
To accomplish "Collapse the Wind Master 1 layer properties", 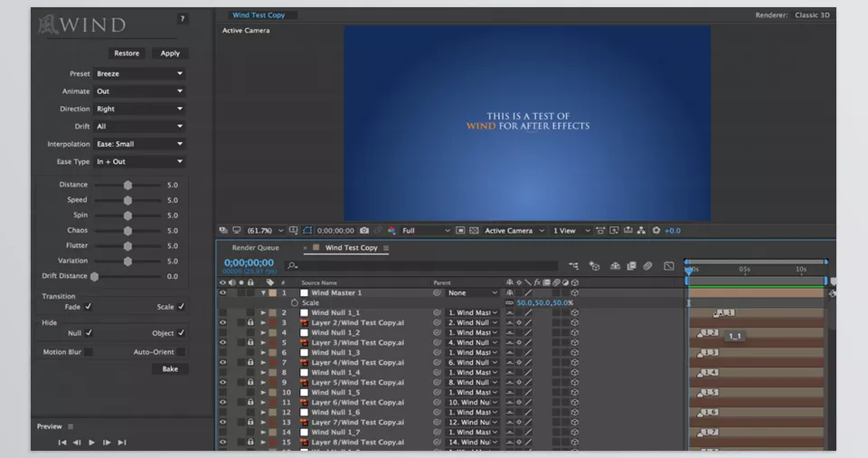I will pos(263,292).
